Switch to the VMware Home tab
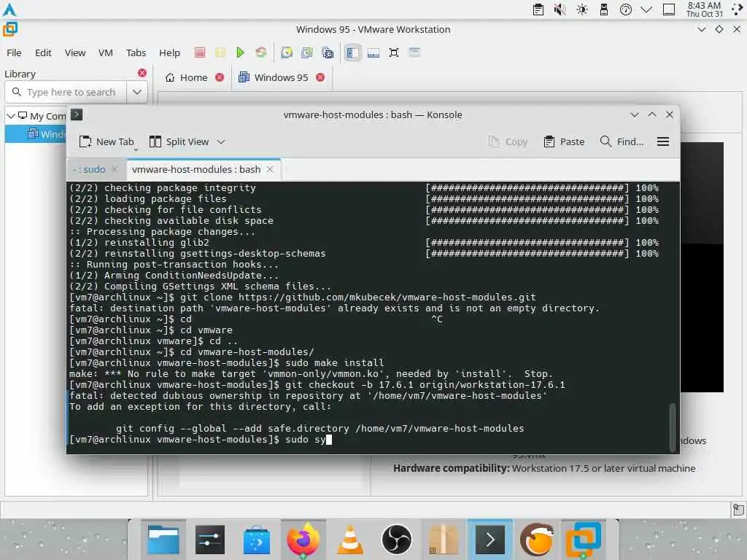 [x=187, y=77]
